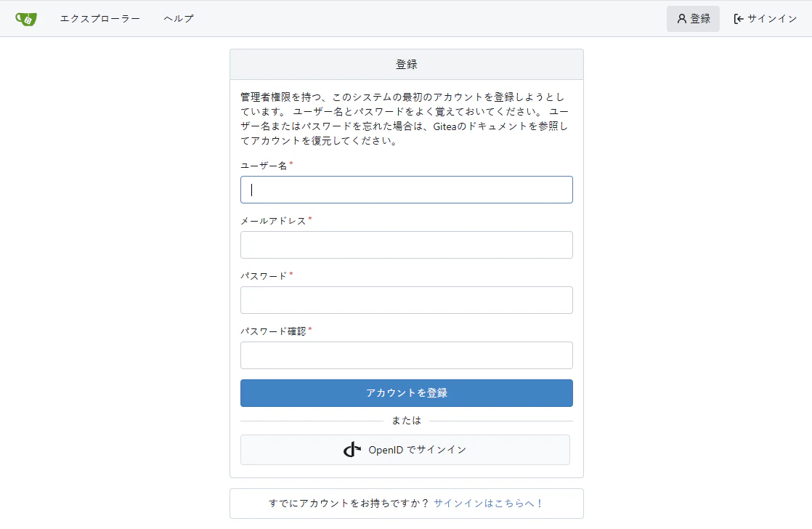Viewport: 812px width, 529px height.
Task: Click the すでにアカウントをお持ちですか？ text
Action: (349, 503)
